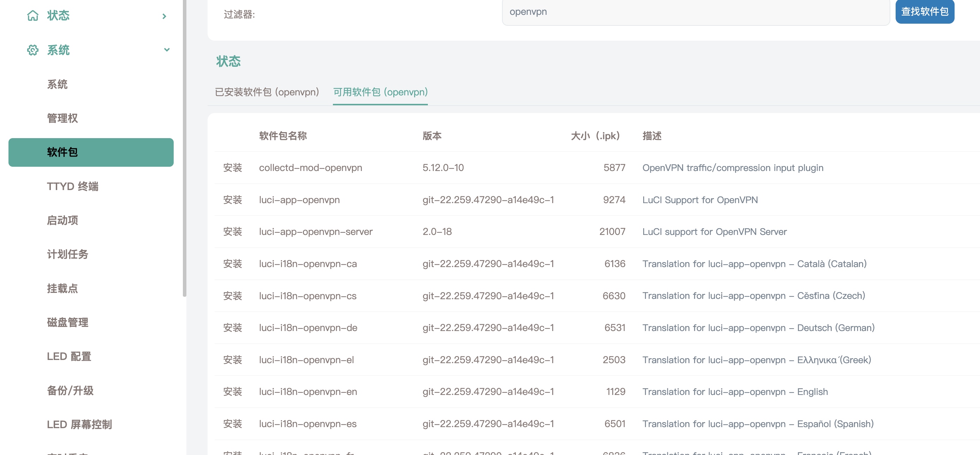The height and width of the screenshot is (455, 980).
Task: Click the gear icon beside 系统
Action: click(x=33, y=50)
